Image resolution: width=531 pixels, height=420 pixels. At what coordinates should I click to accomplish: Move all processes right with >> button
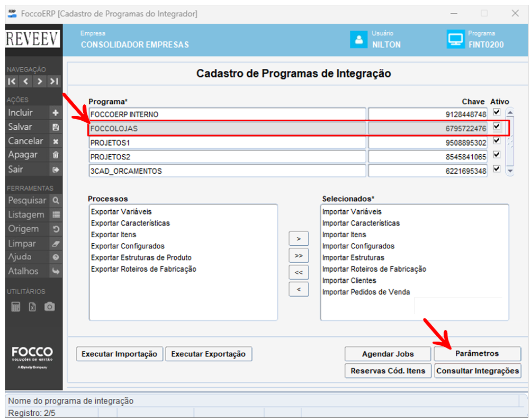pyautogui.click(x=299, y=256)
